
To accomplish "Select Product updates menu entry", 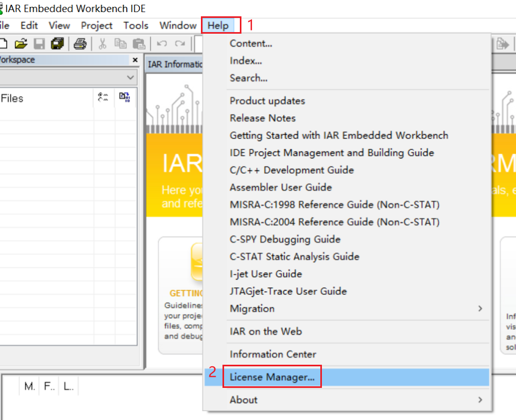I will click(x=347, y=101).
